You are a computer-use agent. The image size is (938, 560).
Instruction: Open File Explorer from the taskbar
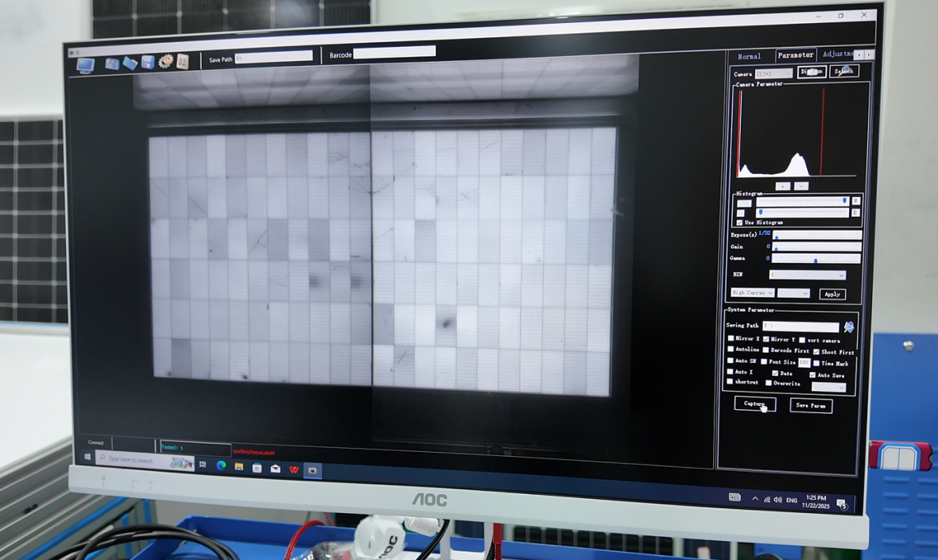pos(239,467)
